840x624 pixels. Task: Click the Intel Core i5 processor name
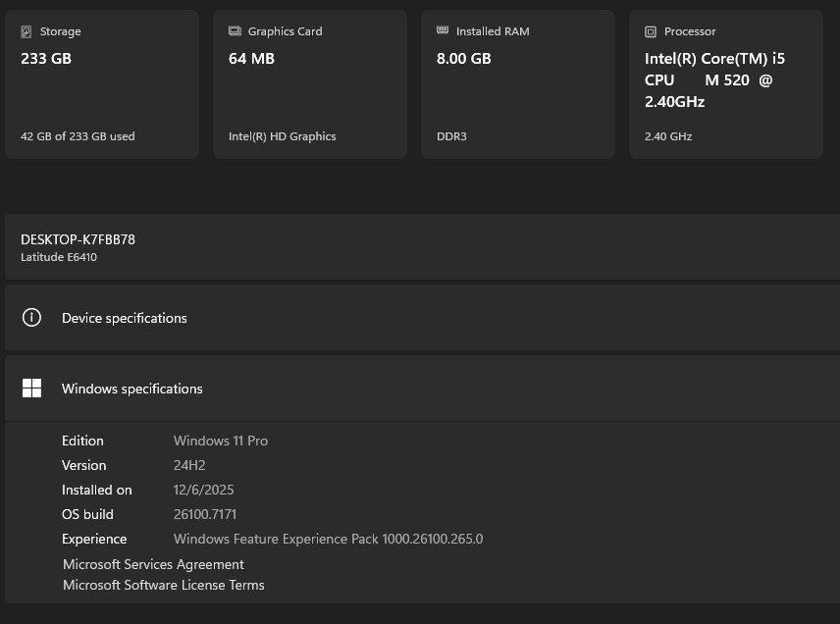pyautogui.click(x=713, y=79)
